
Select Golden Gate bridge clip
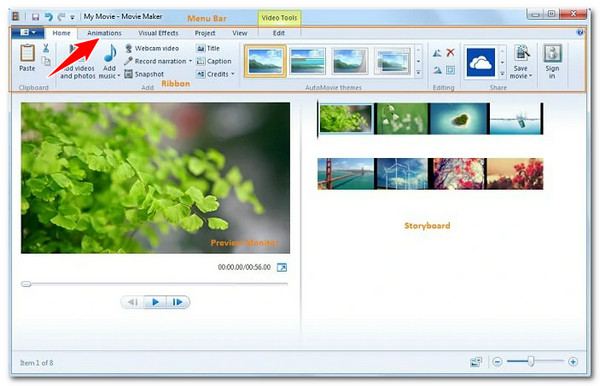[346, 174]
